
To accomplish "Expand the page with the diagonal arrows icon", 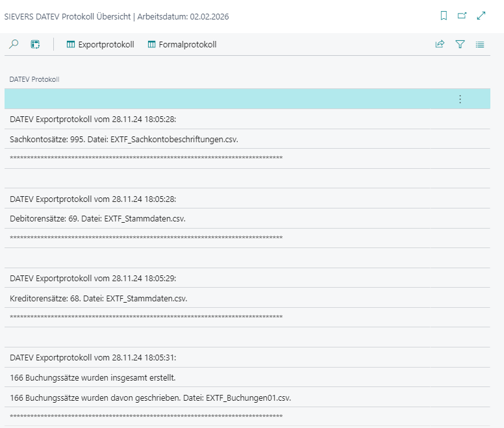I will [481, 16].
